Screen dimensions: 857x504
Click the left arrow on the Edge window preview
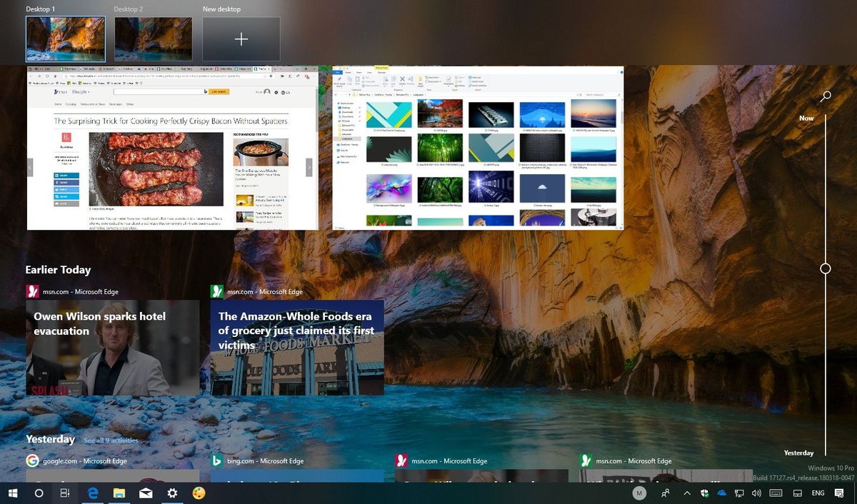[30, 167]
